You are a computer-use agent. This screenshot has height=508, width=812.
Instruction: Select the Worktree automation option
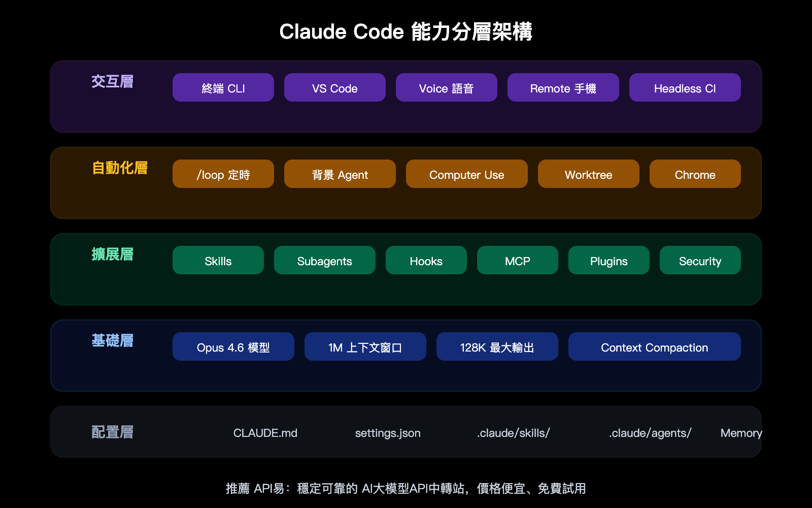point(588,174)
